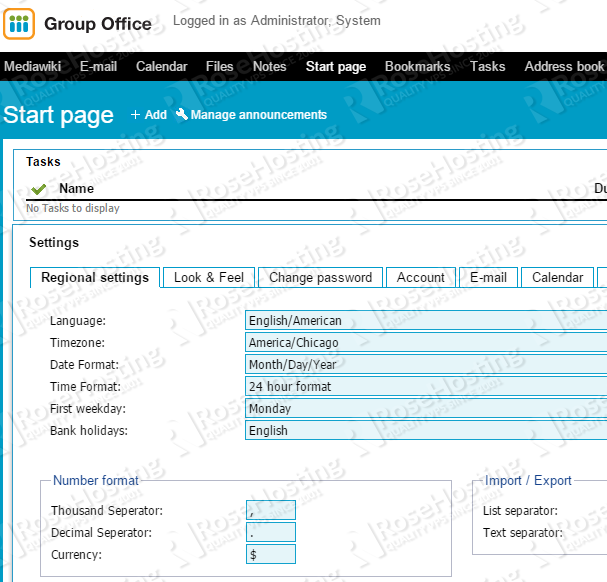Click the Number format group label
This screenshot has width=607, height=582.
point(96,481)
